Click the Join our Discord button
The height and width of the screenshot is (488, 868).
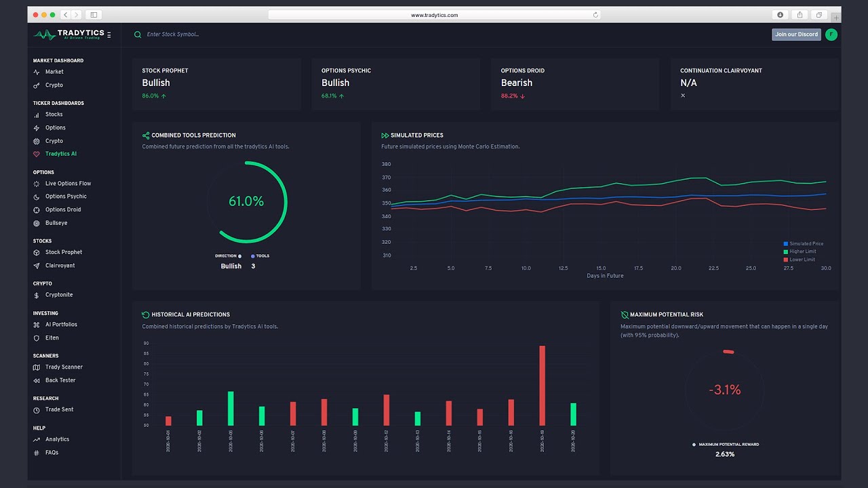coord(796,35)
